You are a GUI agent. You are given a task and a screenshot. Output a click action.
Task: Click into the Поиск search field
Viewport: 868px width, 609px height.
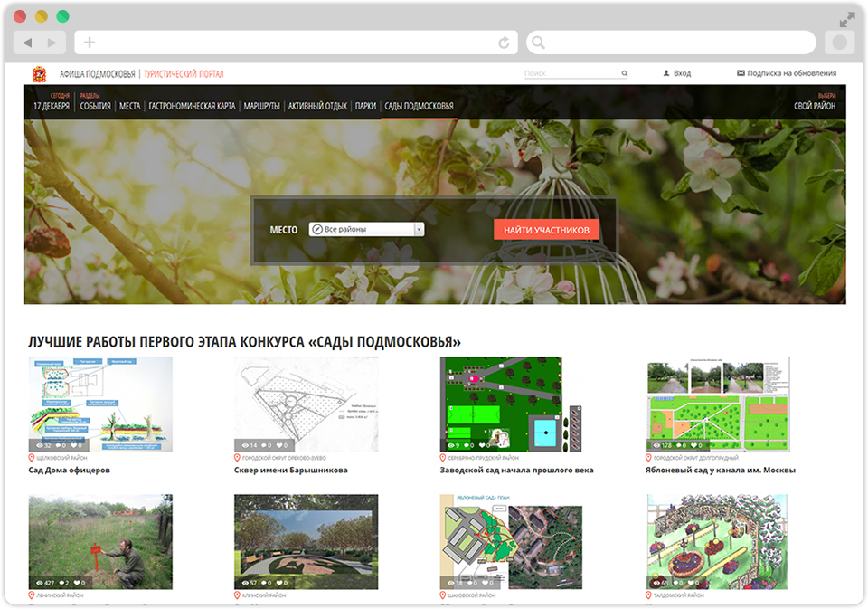coord(570,73)
